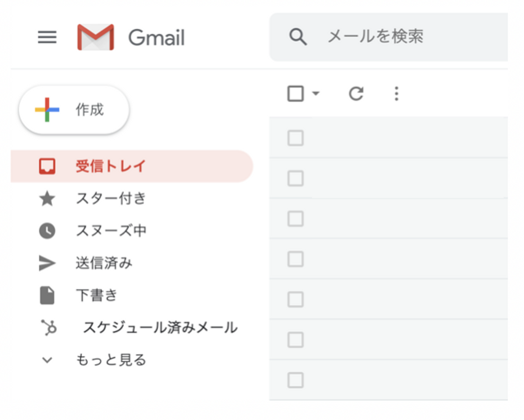Viewport: 524px width, 420px height.
Task: Expand もっと見る to show more labels
Action: pos(111,360)
